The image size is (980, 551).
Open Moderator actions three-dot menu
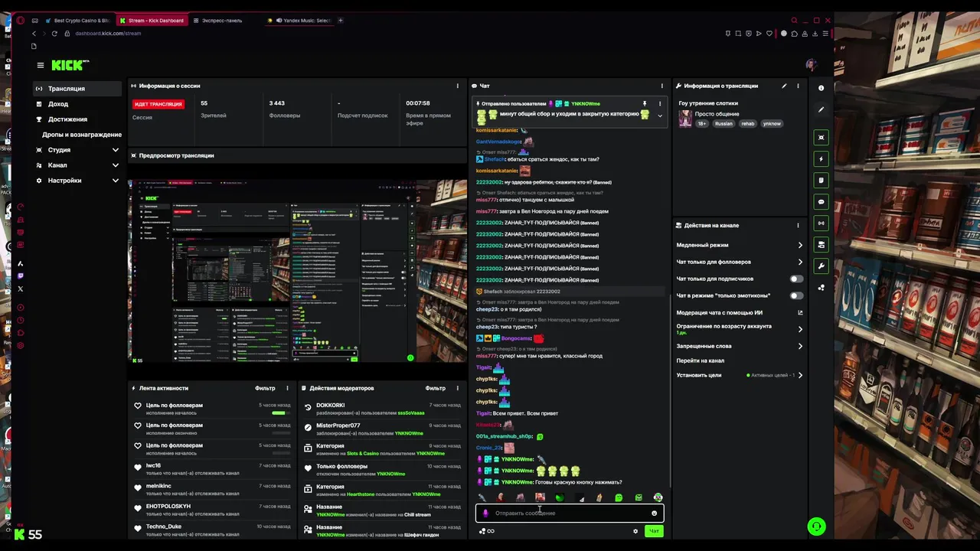point(457,388)
